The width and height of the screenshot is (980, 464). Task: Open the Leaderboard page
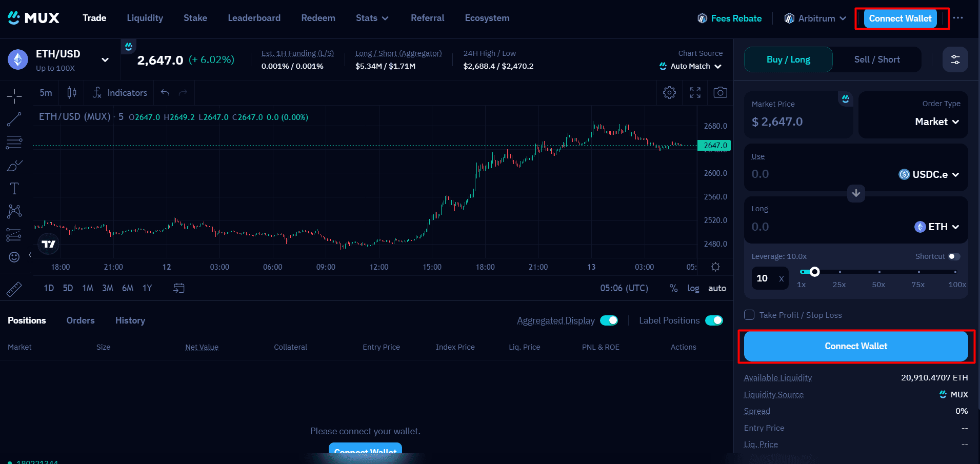(254, 18)
